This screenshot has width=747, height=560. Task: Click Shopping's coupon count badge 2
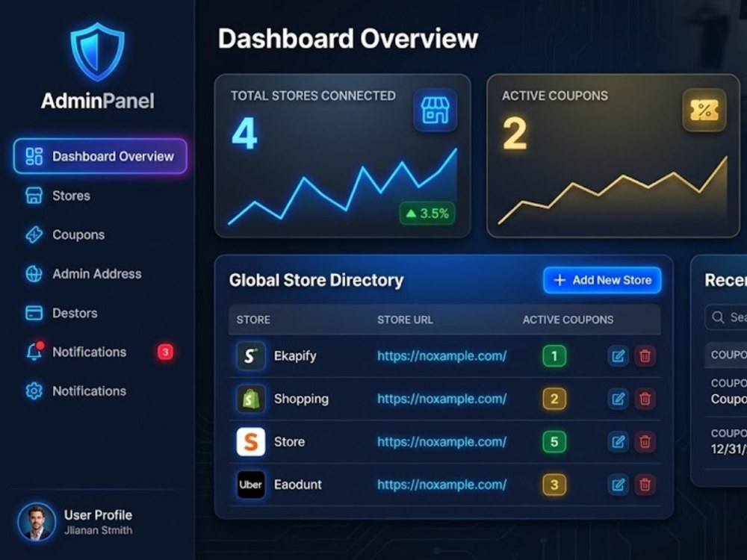coord(554,399)
